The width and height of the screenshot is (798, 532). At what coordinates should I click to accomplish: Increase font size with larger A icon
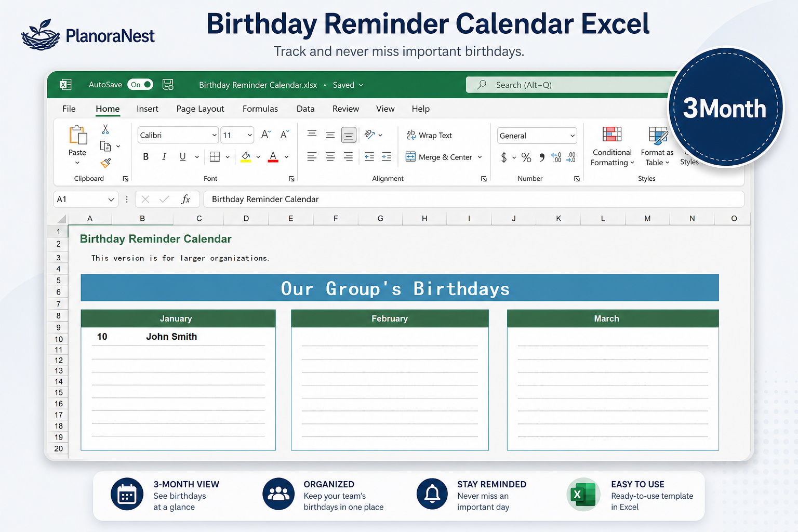point(265,135)
